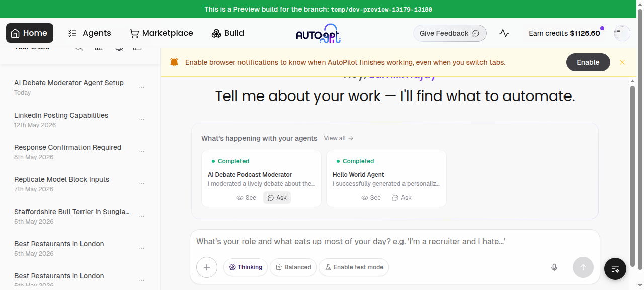Screen dimensions: 644x290
Task: Dismiss the notifications banner
Action: point(622,62)
